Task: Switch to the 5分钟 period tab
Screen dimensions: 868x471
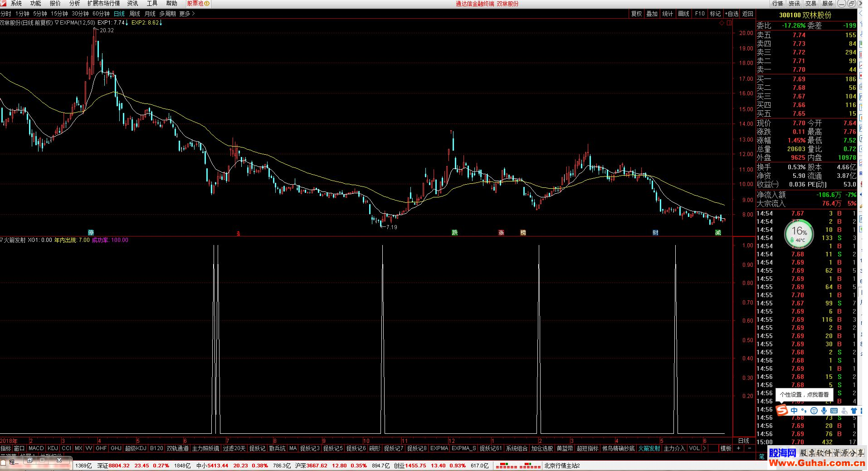Action: tap(40, 14)
